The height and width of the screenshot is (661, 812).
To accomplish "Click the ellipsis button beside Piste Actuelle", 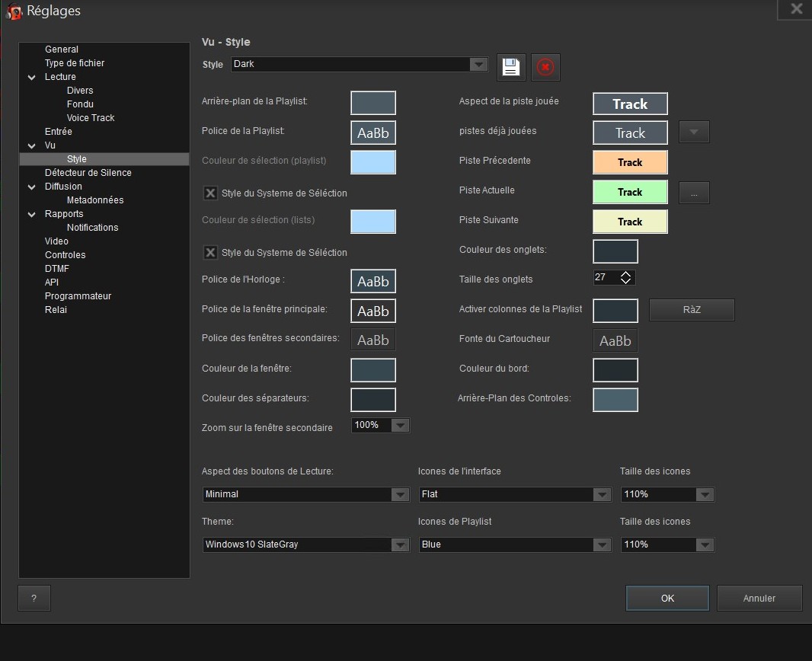I will 694,193.
